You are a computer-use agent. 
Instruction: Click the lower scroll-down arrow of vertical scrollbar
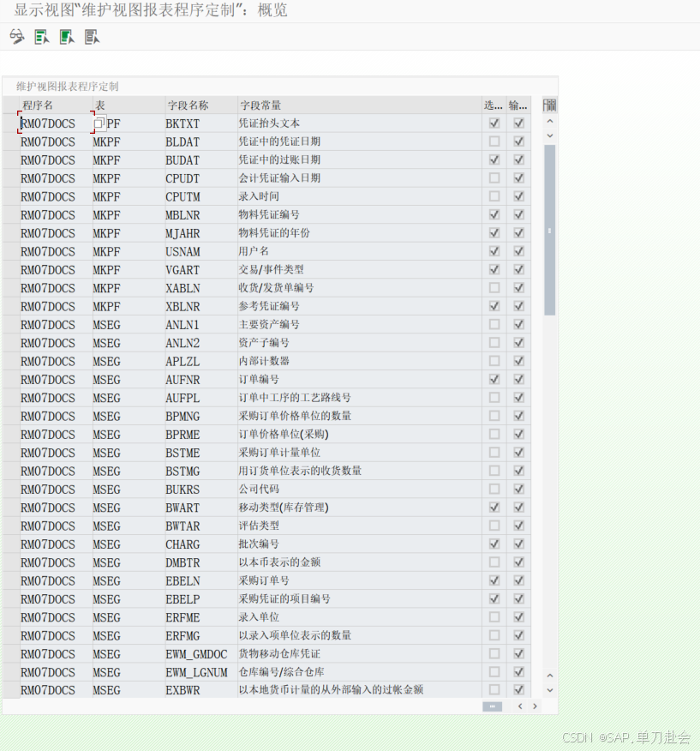pos(550,690)
